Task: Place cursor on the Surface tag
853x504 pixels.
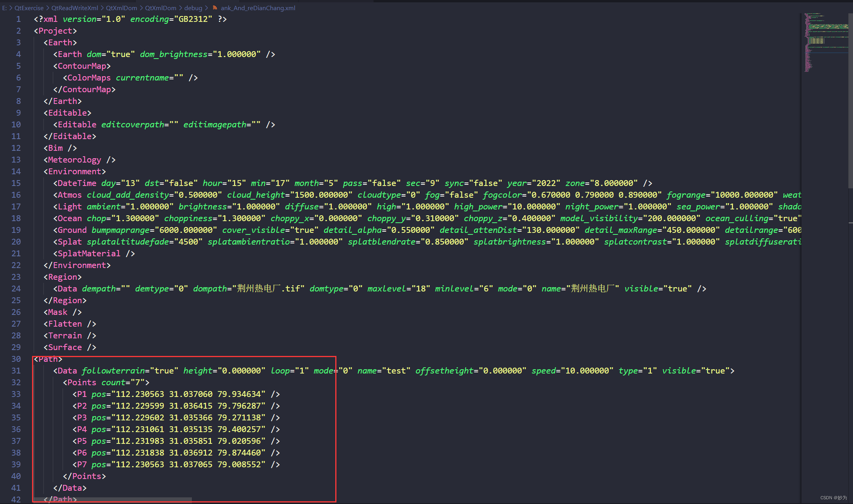Action: pos(65,347)
